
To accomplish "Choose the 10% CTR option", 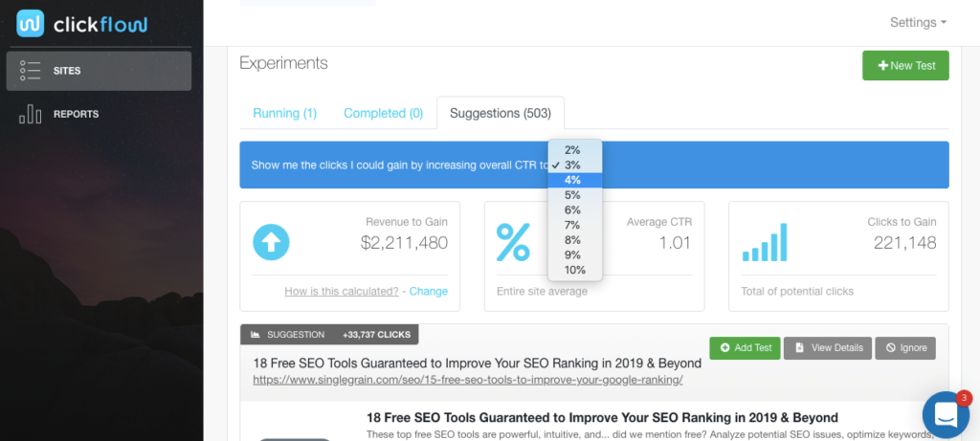I will coord(574,270).
